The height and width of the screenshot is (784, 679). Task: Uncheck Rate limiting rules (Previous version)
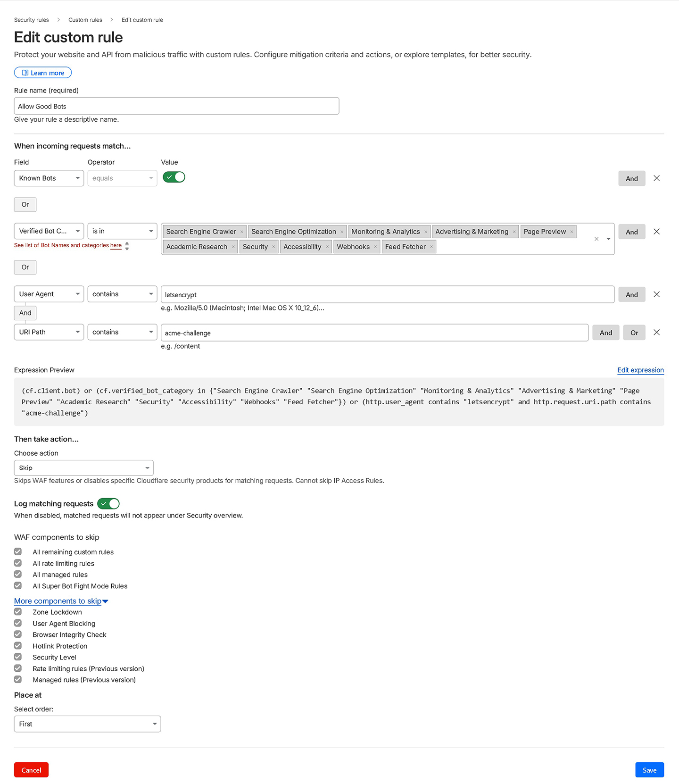coord(18,668)
